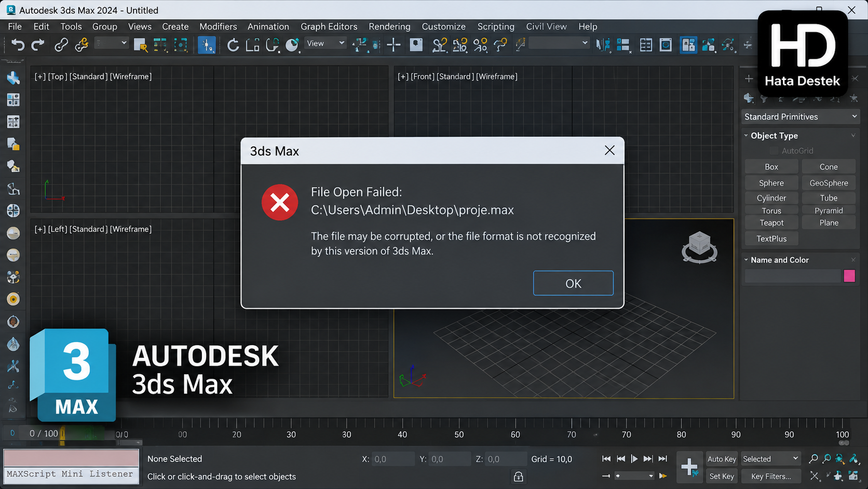Click the Select and Scale icon
Image resolution: width=868 pixels, height=489 pixels.
tap(253, 45)
